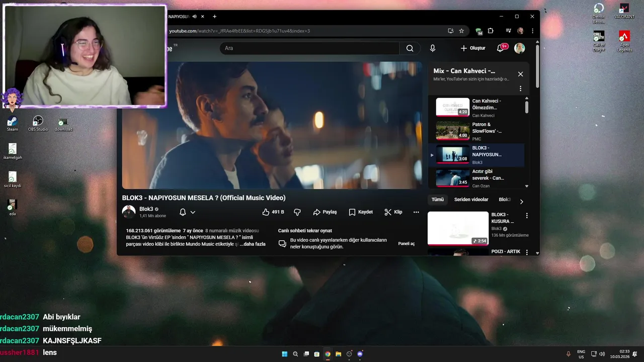Image resolution: width=644 pixels, height=362 pixels.
Task: Click the Paylaş share button
Action: point(325,212)
